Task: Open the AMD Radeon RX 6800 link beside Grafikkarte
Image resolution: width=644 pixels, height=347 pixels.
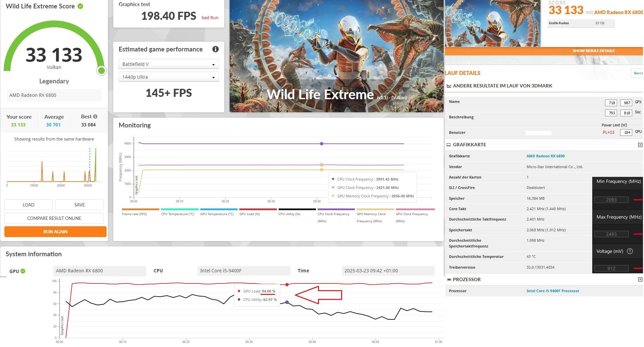Action: point(545,156)
